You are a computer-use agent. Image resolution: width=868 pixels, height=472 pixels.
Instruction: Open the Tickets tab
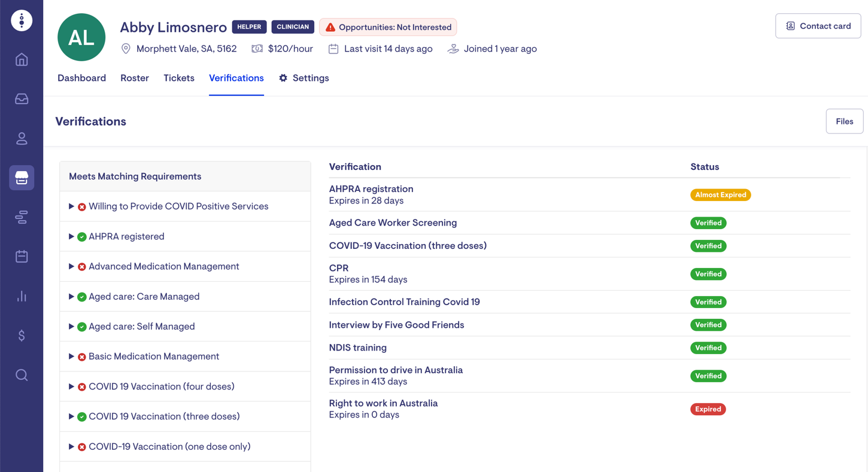tap(179, 78)
